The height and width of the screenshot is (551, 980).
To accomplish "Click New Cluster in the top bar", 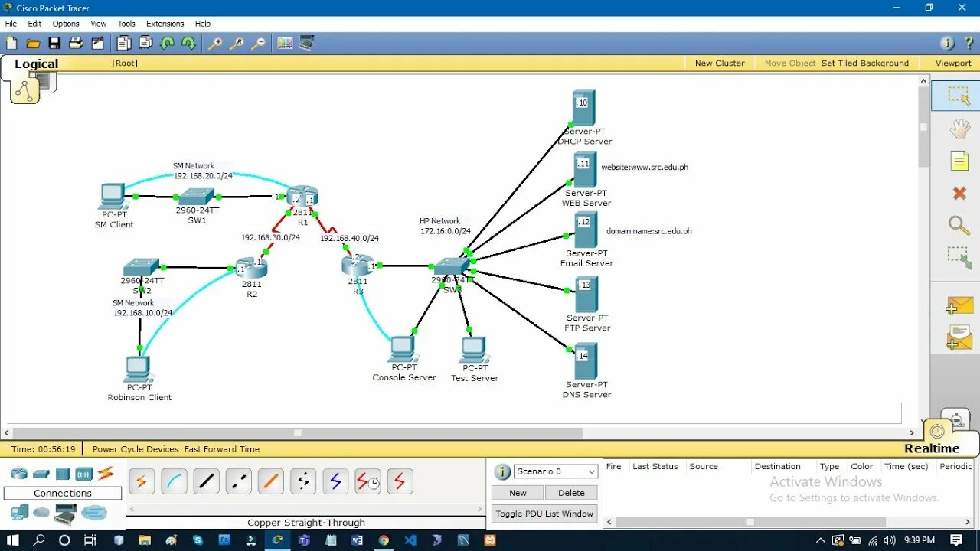I will click(720, 63).
